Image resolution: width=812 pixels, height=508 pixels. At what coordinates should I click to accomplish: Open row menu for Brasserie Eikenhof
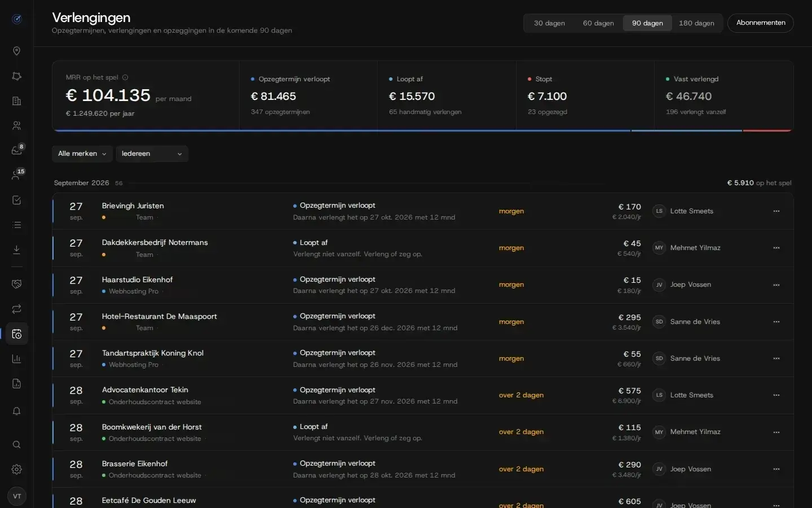776,469
